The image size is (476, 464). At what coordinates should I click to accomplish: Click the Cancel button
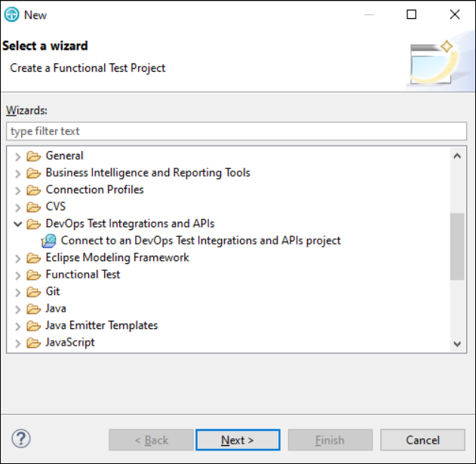tap(422, 440)
